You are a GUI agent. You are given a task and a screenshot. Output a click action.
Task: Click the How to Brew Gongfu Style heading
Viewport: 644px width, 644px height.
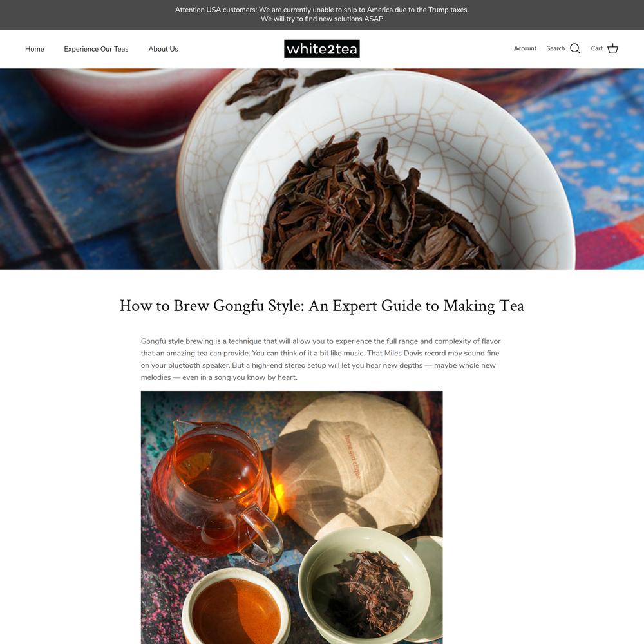tap(322, 306)
